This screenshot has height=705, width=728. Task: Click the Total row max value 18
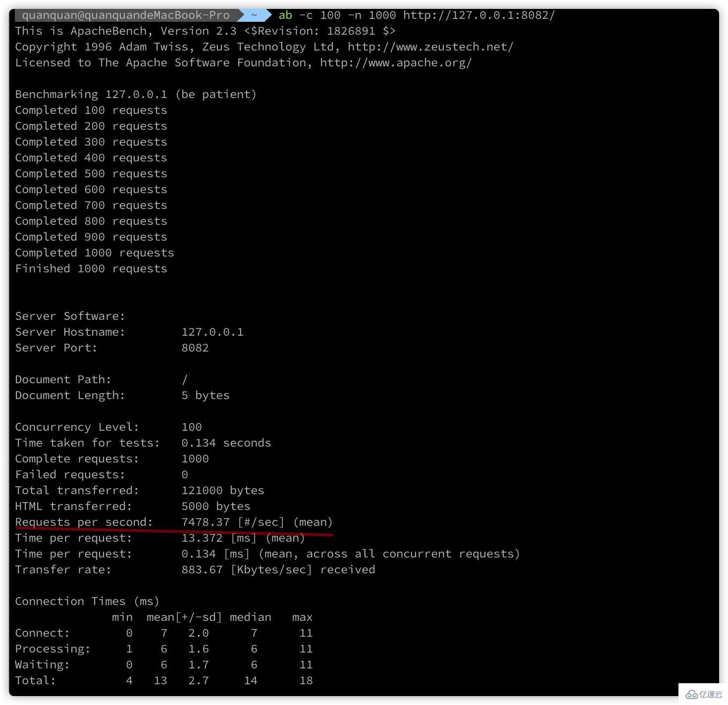pyautogui.click(x=306, y=680)
